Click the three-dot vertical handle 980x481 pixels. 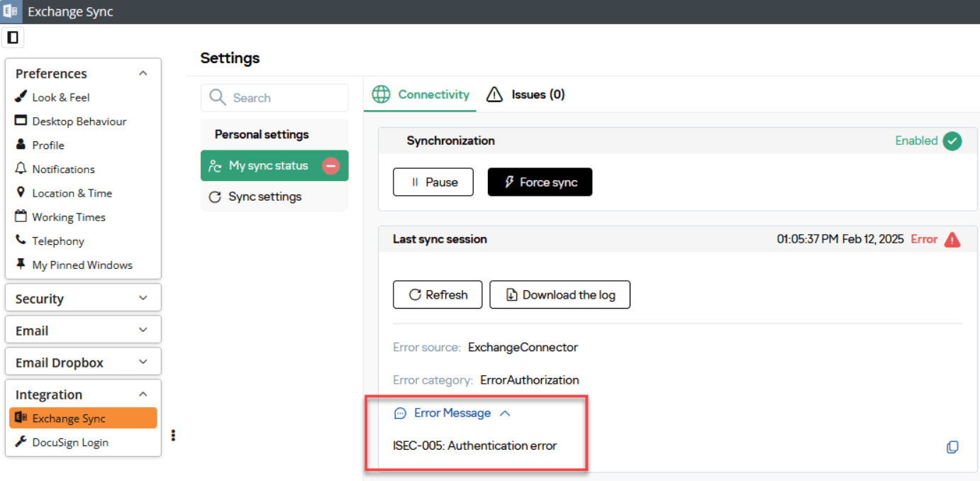[x=173, y=436]
